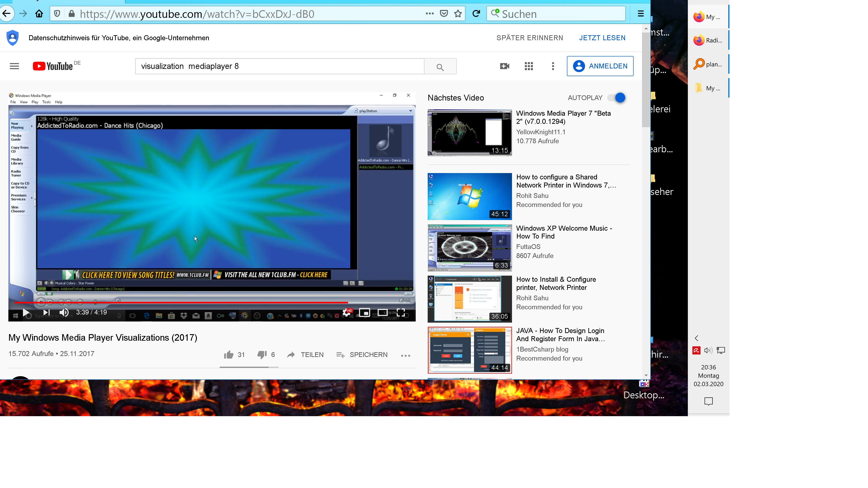This screenshot has width=868, height=488.
Task: Click TEILEN share button
Action: point(305,355)
